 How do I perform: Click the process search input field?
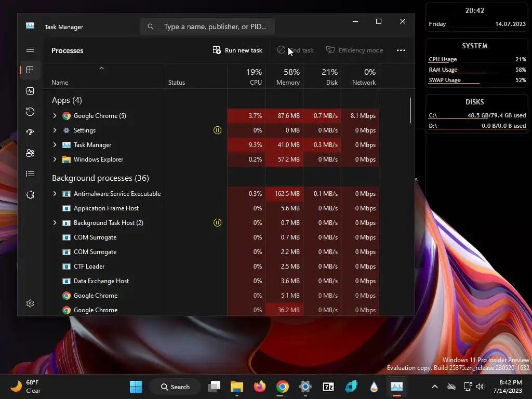pyautogui.click(x=207, y=26)
